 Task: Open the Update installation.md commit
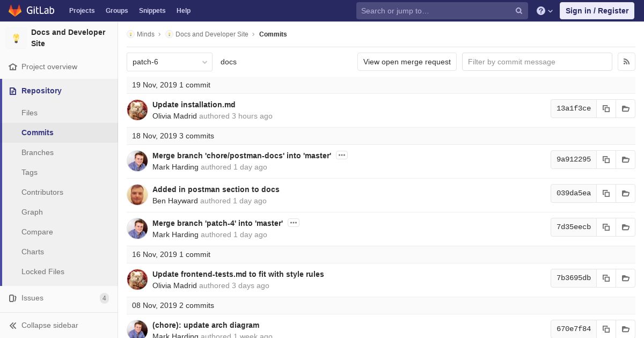(x=194, y=105)
